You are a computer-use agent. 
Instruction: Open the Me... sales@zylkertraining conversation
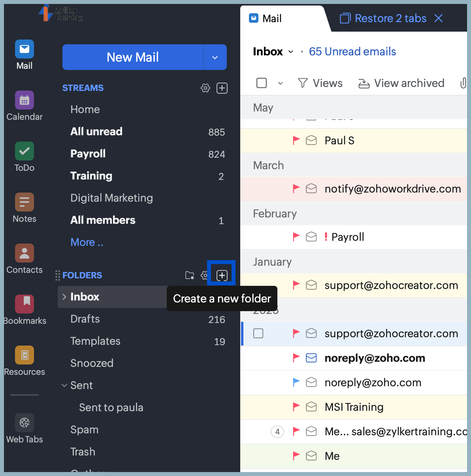(354, 432)
